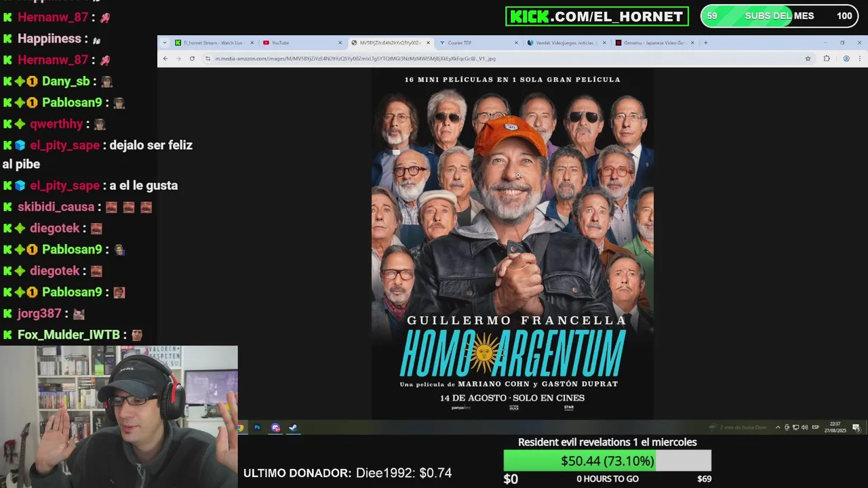Click the browser Back arrow
Viewport: 868px width, 488px height.
[x=165, y=58]
